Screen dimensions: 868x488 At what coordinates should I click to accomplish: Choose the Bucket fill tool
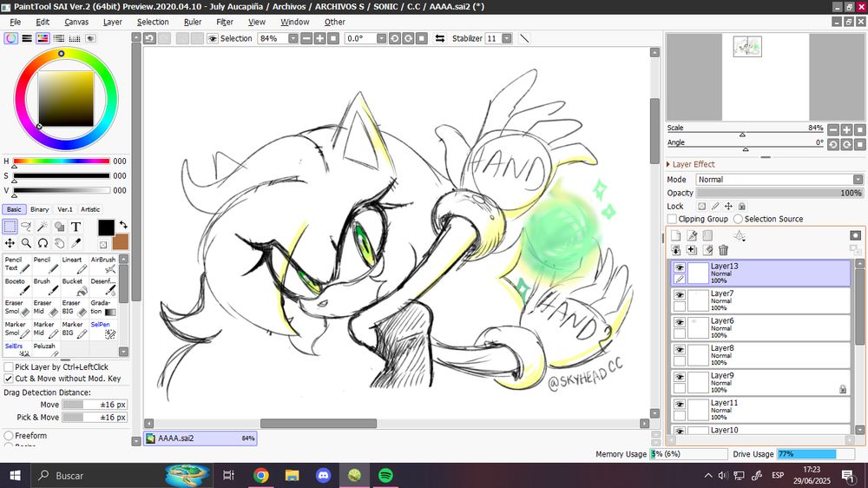point(75,287)
